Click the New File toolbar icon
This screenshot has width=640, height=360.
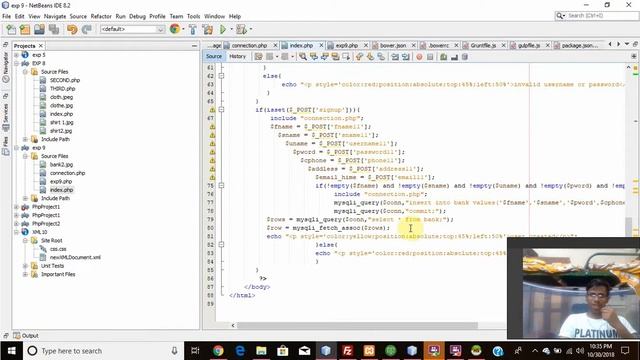click(11, 29)
